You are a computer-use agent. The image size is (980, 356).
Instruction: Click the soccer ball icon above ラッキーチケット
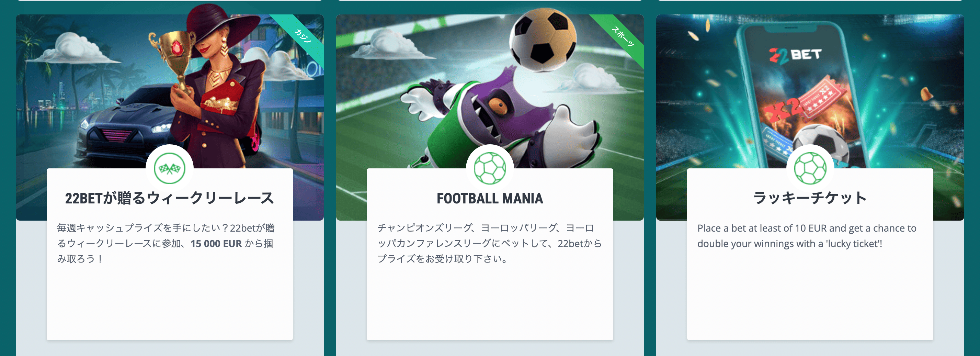pos(810,168)
